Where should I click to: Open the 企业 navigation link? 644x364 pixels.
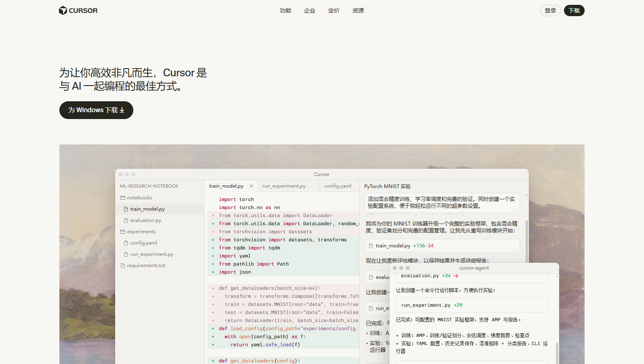pos(309,10)
